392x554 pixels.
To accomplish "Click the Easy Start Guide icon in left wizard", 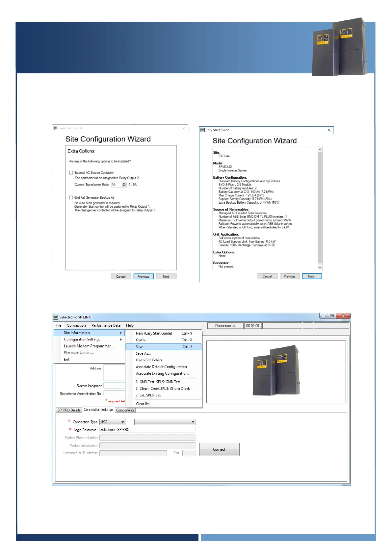I will tap(55, 128).
